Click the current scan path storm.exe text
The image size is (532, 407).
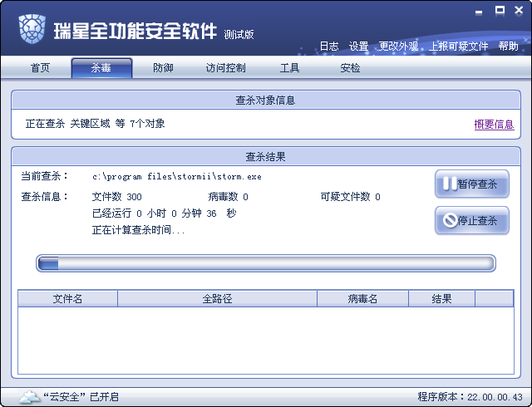tap(177, 177)
